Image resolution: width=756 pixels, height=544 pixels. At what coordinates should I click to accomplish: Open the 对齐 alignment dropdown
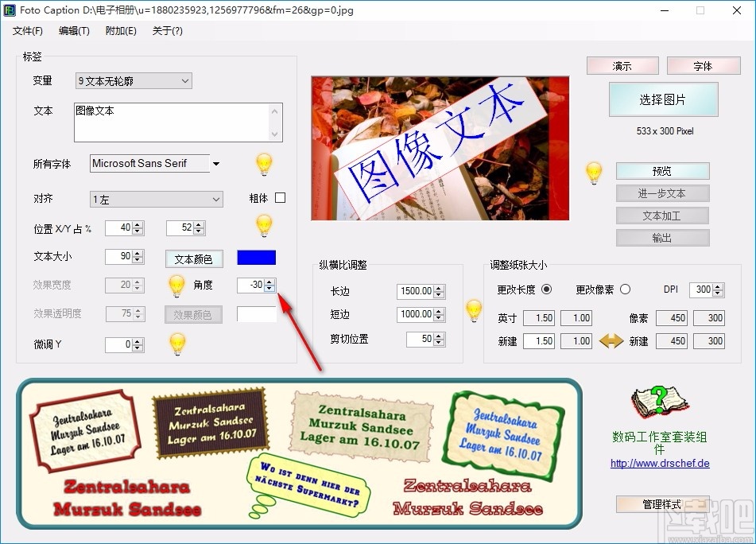coord(157,199)
